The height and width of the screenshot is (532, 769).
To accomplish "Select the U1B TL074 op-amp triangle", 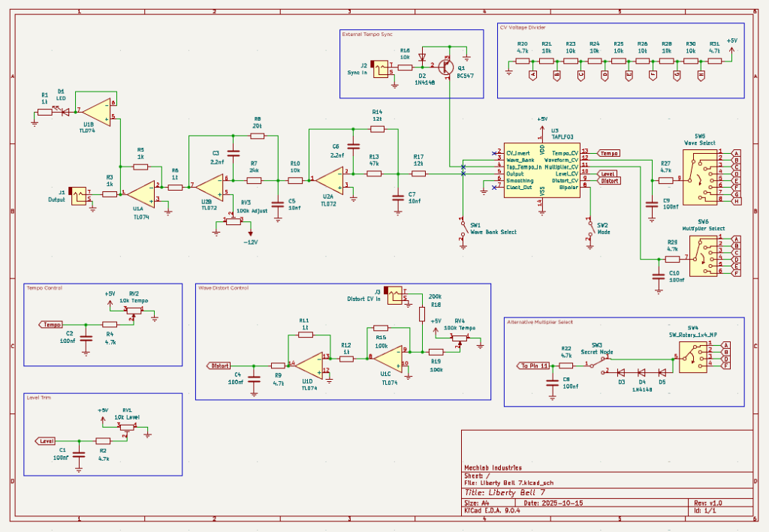I will tap(96, 111).
